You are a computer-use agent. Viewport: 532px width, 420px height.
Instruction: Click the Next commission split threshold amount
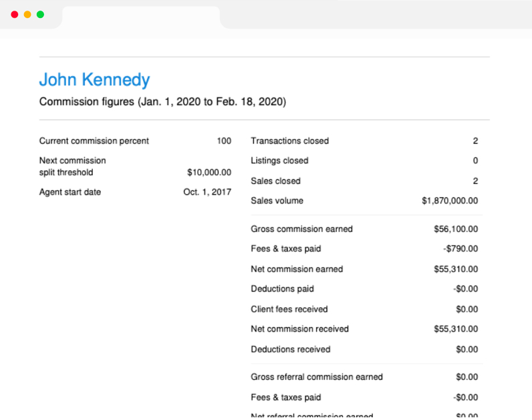[209, 173]
